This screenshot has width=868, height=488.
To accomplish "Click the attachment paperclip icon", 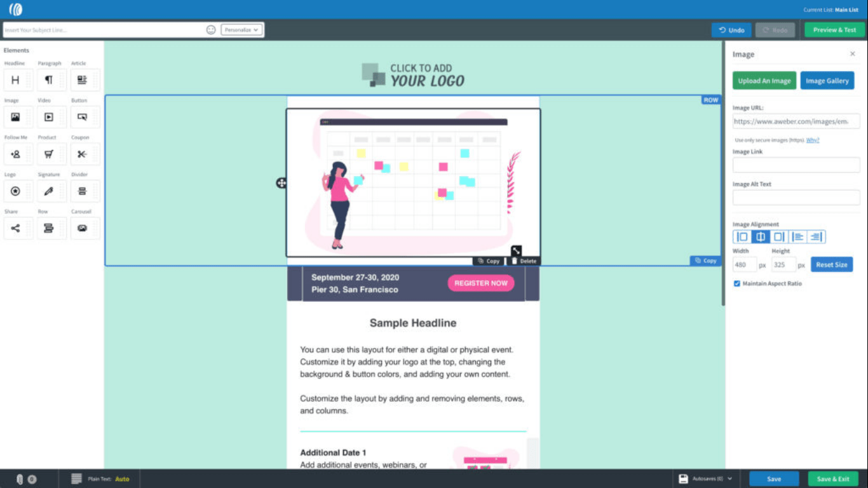I will [x=20, y=479].
